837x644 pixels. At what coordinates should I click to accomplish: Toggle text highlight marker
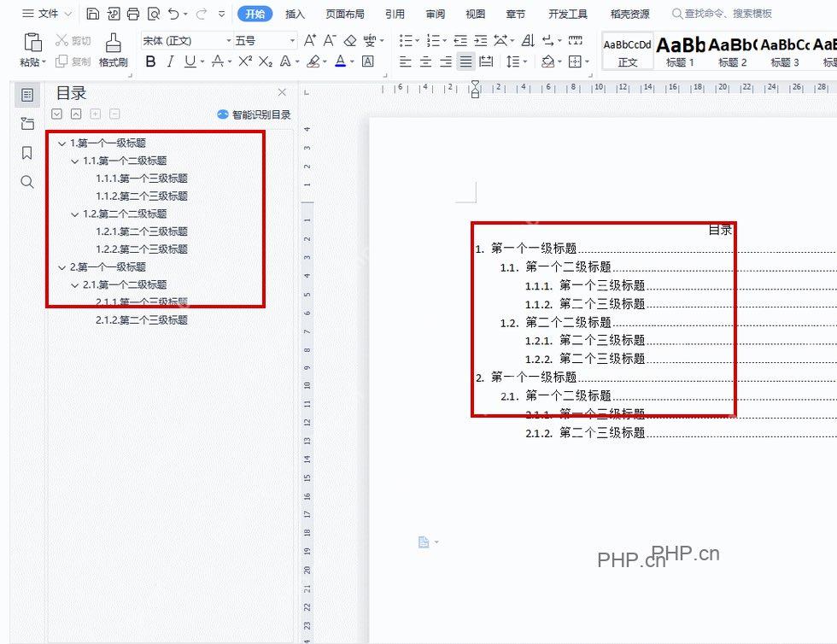click(x=313, y=61)
